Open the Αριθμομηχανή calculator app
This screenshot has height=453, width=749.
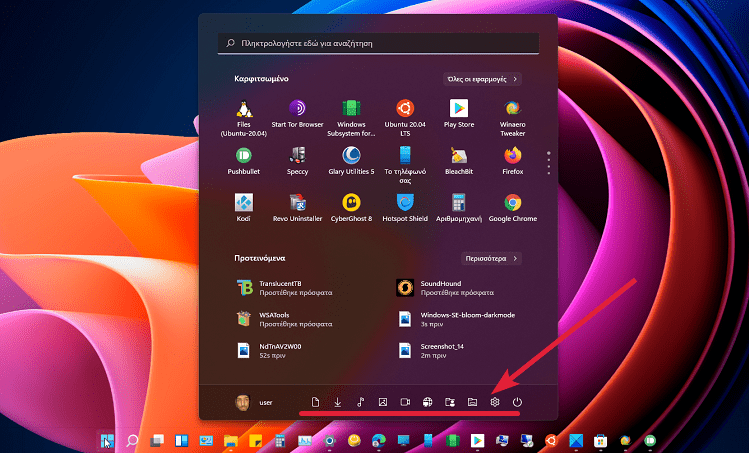[459, 208]
